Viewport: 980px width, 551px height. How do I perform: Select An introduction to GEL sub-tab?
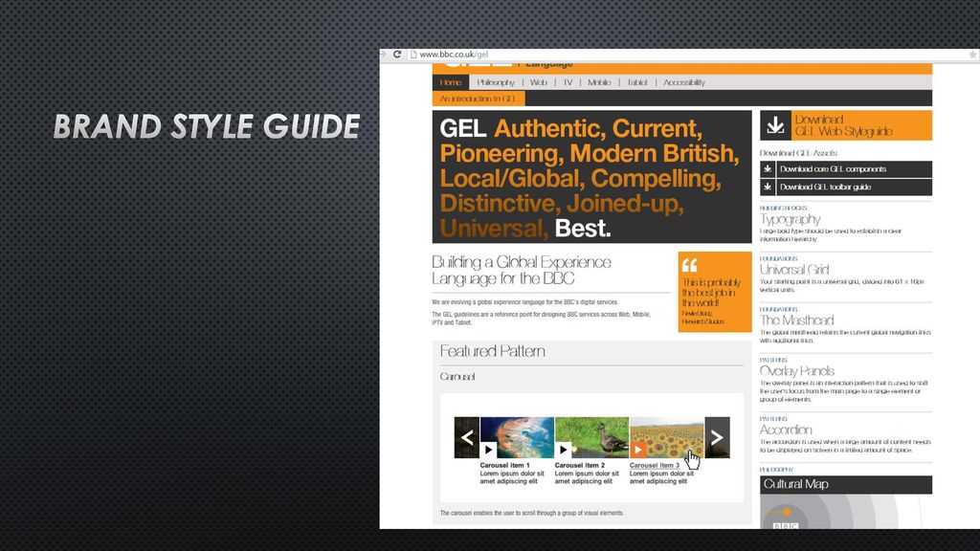point(479,99)
